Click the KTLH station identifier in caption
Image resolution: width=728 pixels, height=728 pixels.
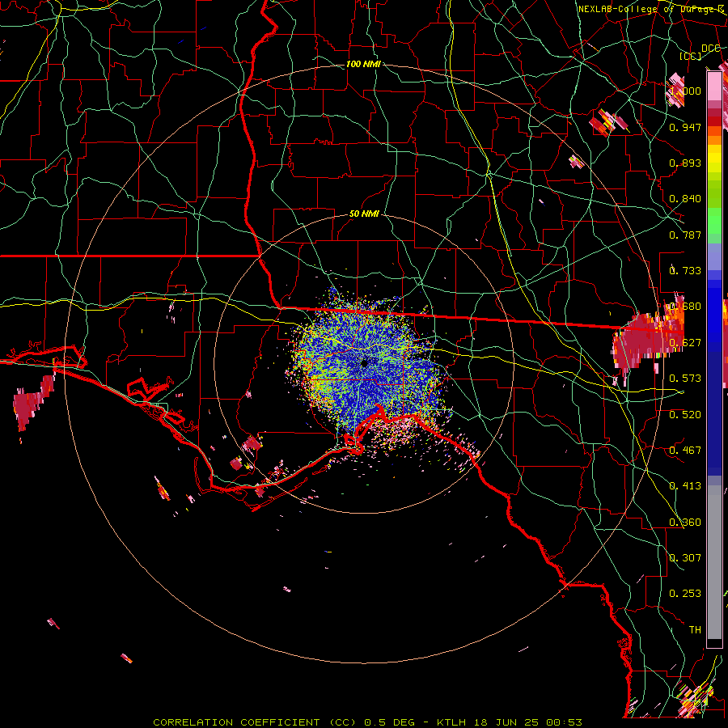pos(454,722)
